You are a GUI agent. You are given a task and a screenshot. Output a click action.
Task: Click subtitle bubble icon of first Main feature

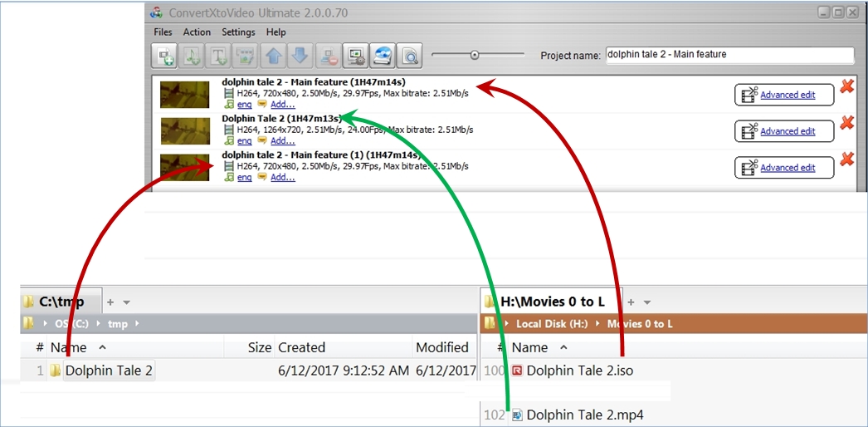coord(262,104)
